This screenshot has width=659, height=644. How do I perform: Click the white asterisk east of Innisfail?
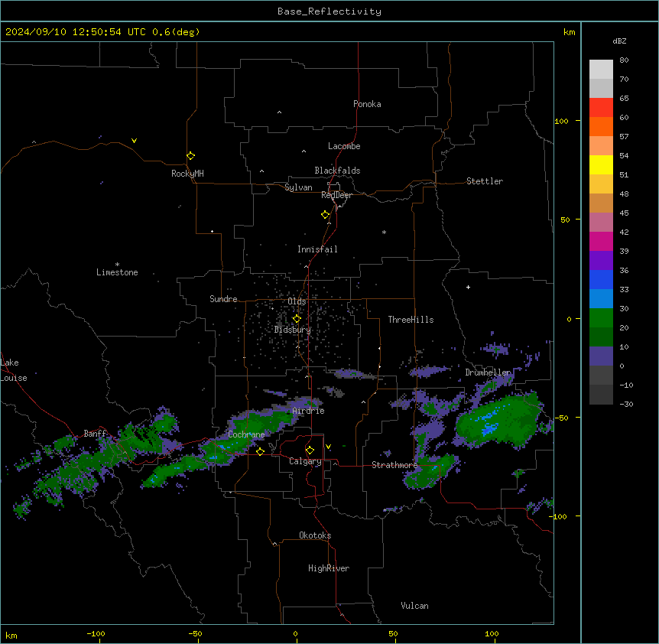pyautogui.click(x=384, y=232)
